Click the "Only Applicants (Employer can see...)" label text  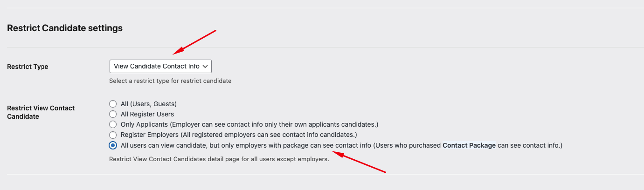coord(249,124)
